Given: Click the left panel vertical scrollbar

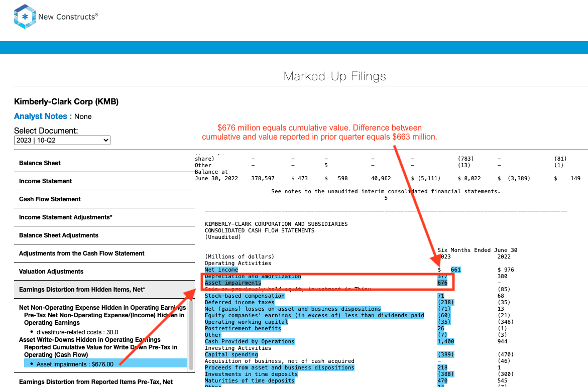Looking at the screenshot, I should point(191,334).
